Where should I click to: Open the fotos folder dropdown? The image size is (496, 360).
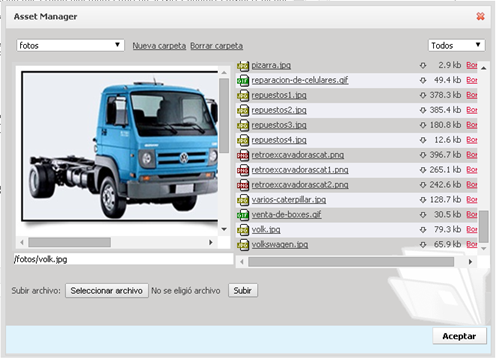[x=70, y=45]
